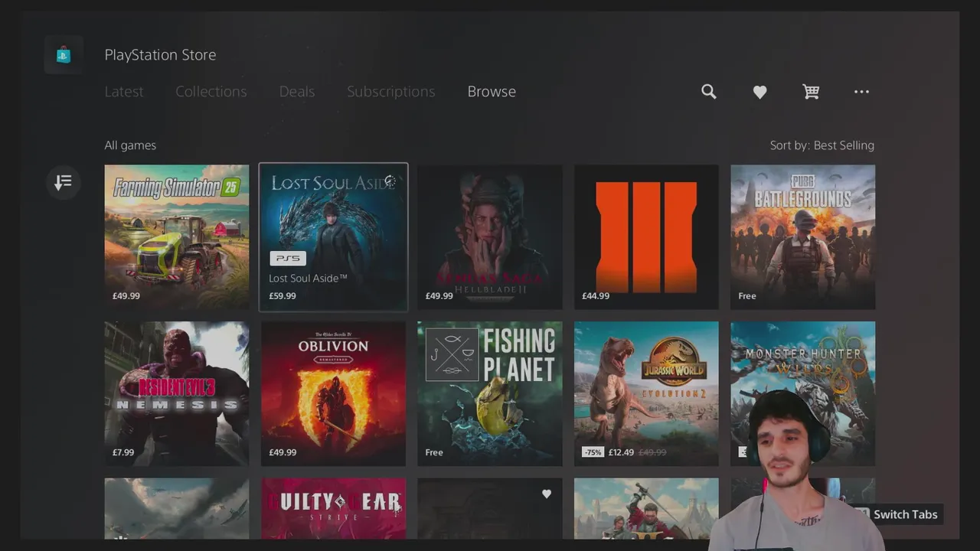Image resolution: width=980 pixels, height=551 pixels.
Task: Open the Oblivion Remastered tile
Action: 333,393
